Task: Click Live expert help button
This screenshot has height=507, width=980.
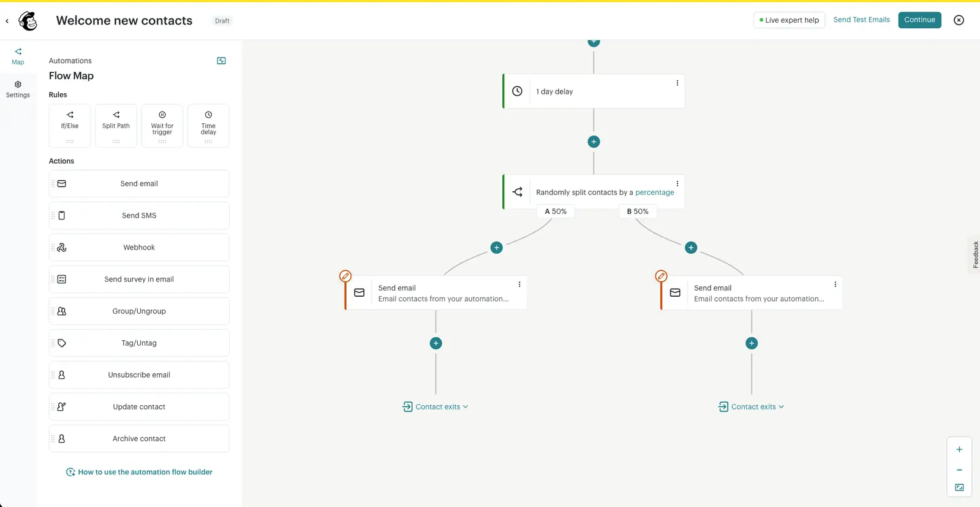Action: [789, 20]
